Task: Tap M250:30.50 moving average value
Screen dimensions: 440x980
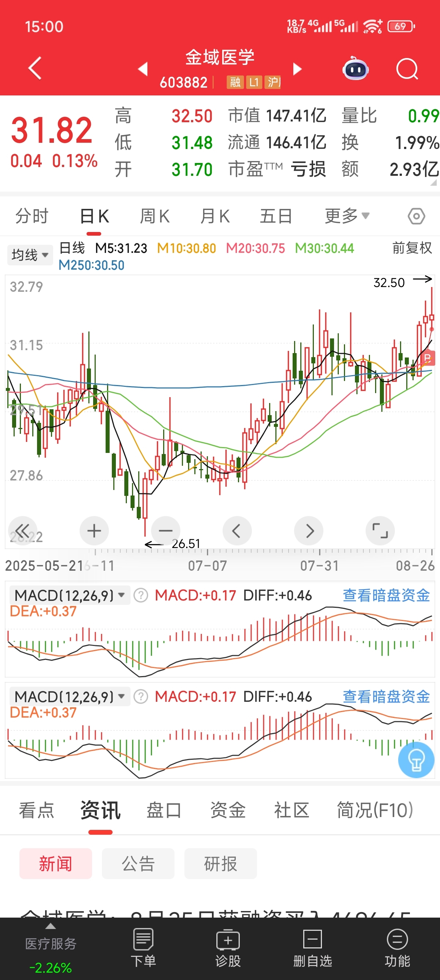Action: [x=91, y=265]
